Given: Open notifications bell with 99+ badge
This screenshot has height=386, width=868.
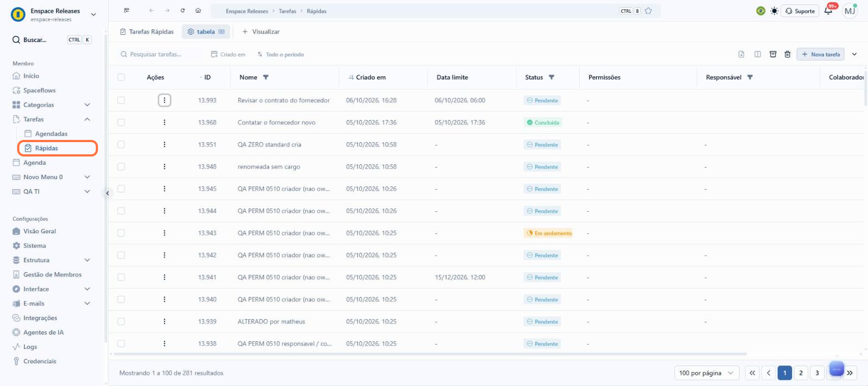Looking at the screenshot, I should [x=829, y=10].
